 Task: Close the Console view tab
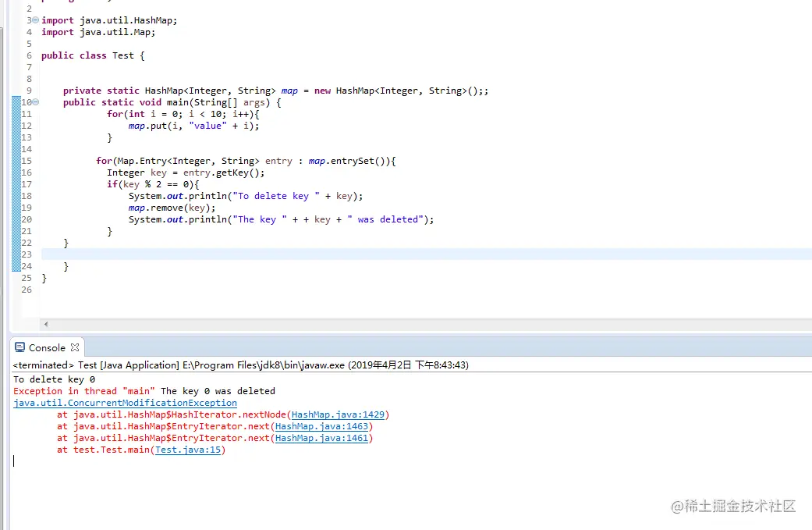tap(75, 347)
